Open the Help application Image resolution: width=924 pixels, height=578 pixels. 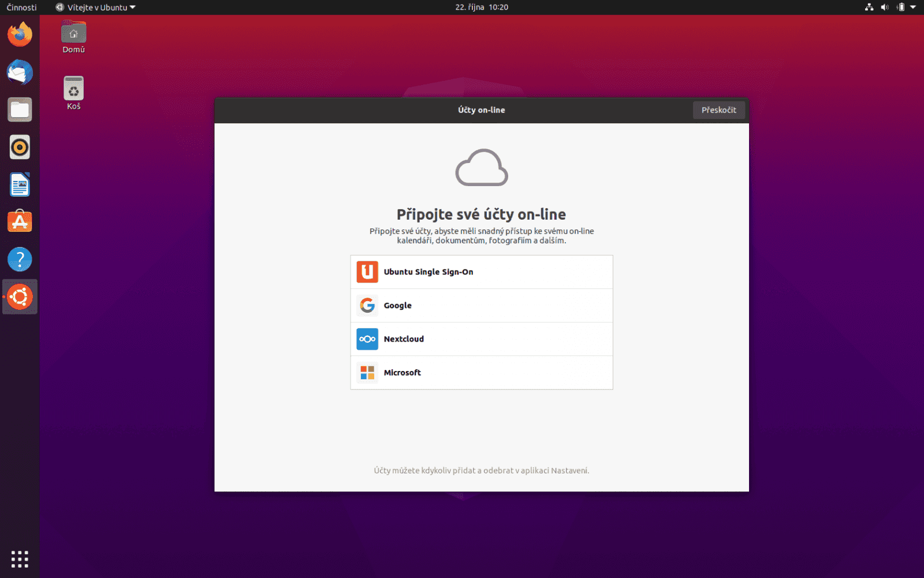20,259
